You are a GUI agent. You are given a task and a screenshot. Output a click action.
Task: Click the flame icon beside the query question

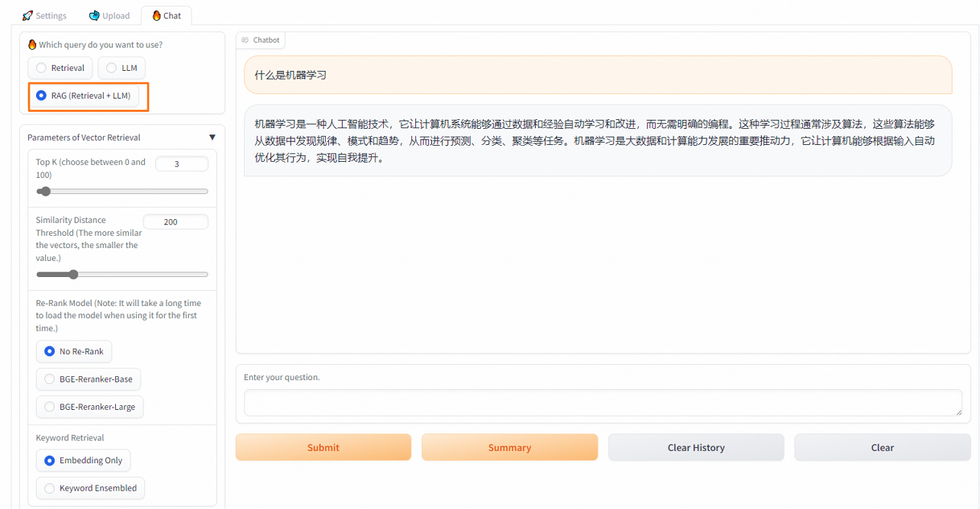coord(31,44)
